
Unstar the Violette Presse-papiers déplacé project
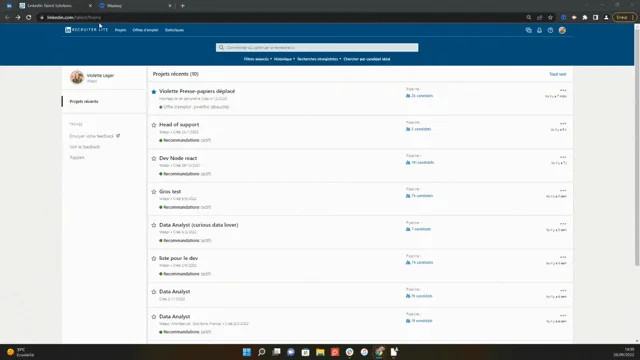coord(154,92)
